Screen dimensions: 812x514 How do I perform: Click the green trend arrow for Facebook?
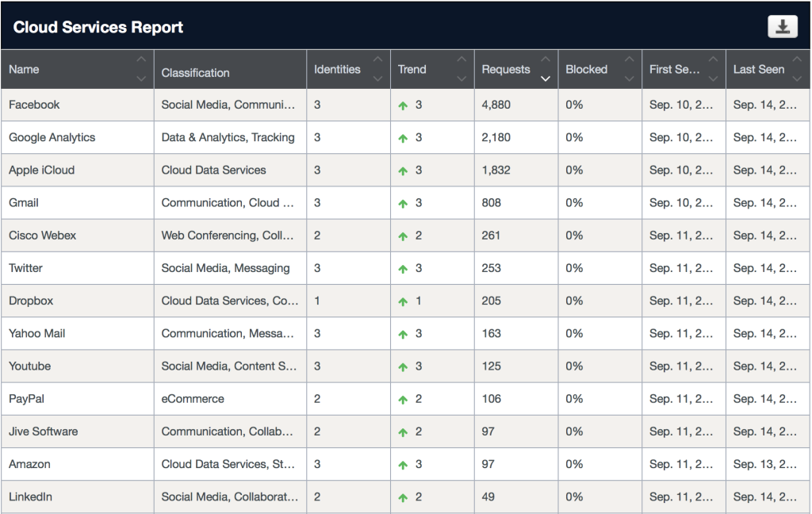click(403, 105)
